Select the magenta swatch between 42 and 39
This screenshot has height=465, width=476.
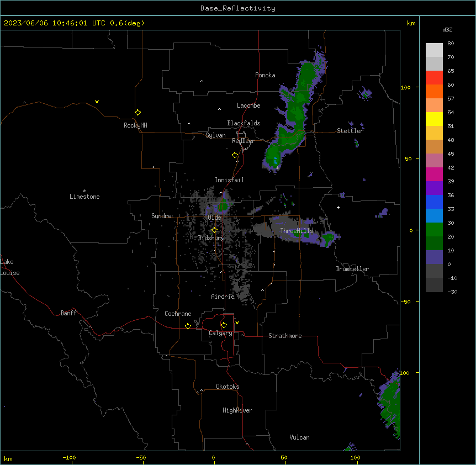[x=434, y=174]
